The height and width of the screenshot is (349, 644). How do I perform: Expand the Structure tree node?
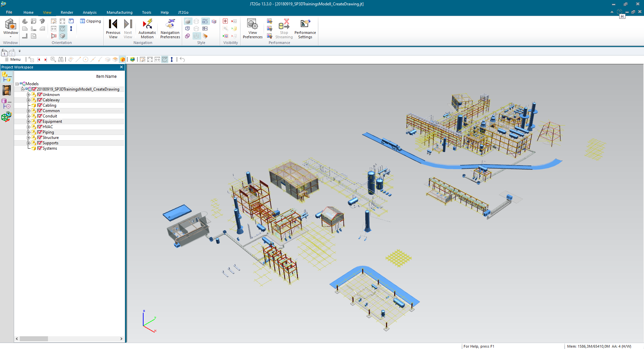pyautogui.click(x=29, y=138)
